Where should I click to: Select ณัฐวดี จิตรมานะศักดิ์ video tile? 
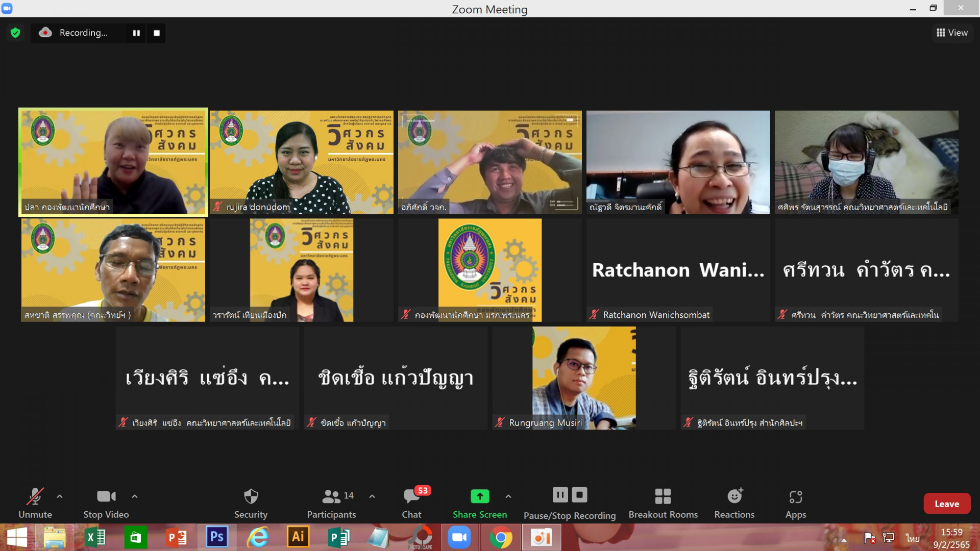click(x=678, y=162)
